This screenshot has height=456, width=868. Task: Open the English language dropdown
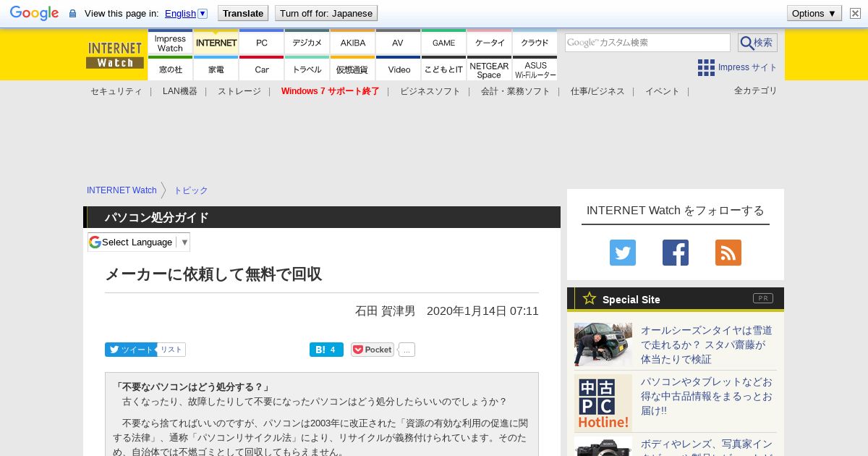pos(186,13)
